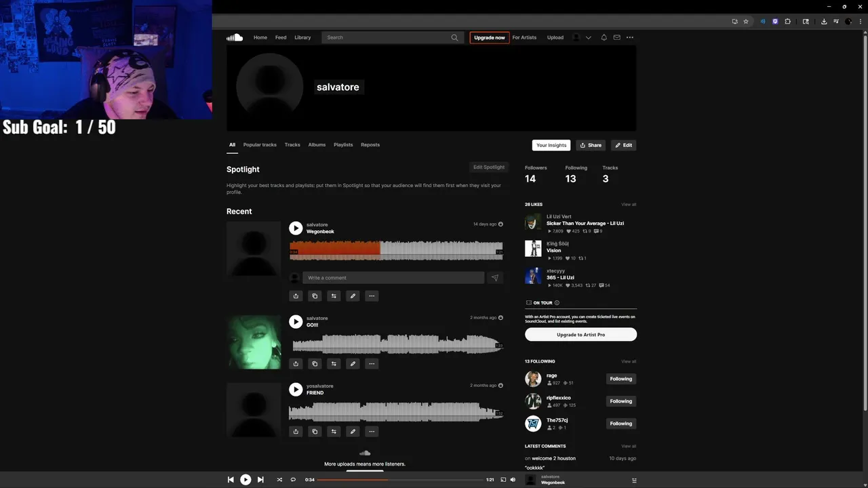Unfollow ripflexxico via Following button
This screenshot has width=868, height=488.
(x=620, y=401)
